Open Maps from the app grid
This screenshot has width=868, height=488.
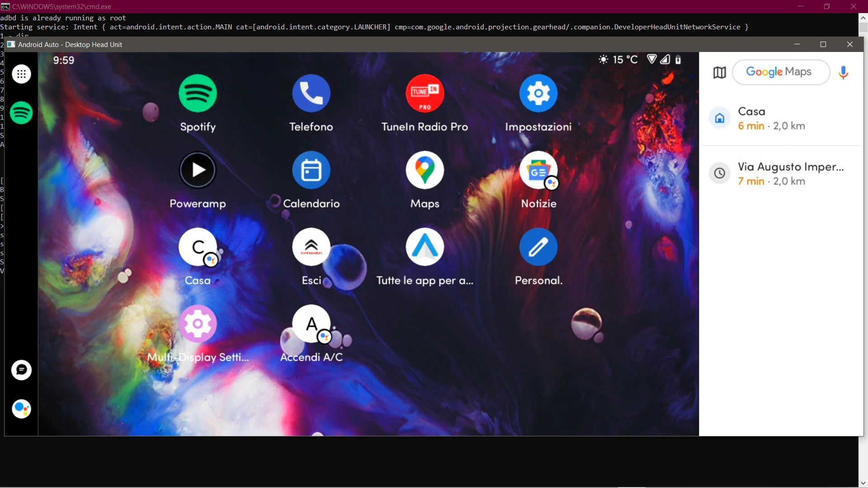[x=425, y=170]
